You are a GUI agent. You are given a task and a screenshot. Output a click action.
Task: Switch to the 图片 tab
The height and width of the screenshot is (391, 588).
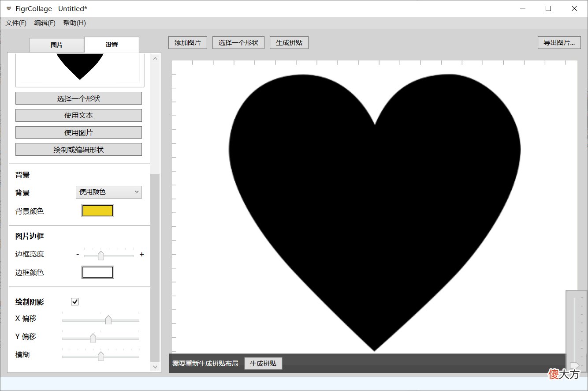[56, 45]
